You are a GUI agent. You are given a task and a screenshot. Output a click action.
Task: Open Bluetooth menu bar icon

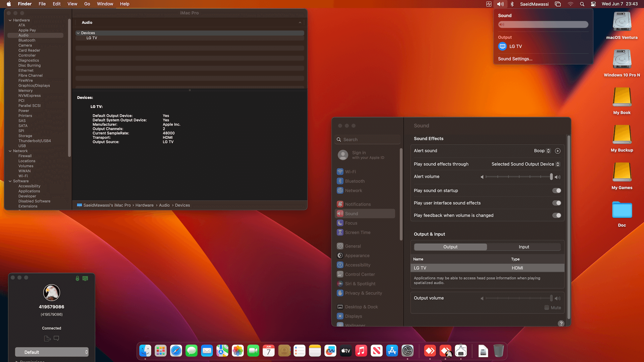pos(512,4)
